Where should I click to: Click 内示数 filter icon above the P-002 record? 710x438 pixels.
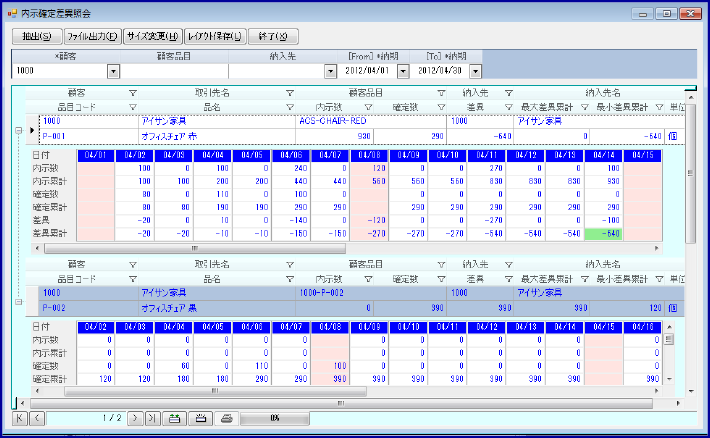point(368,279)
